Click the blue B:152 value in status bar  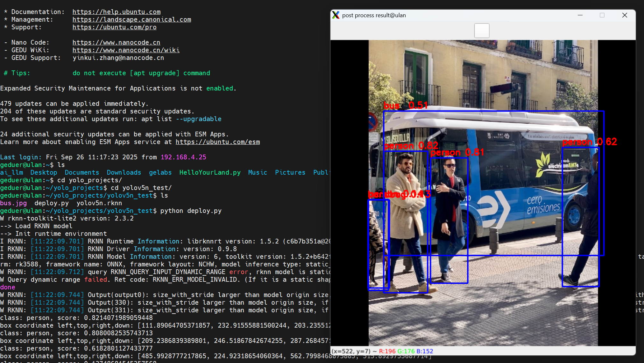click(x=425, y=351)
